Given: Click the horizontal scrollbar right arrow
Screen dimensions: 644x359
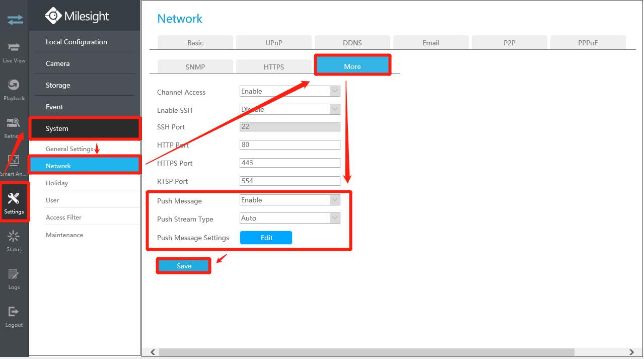Looking at the screenshot, I should point(632,352).
